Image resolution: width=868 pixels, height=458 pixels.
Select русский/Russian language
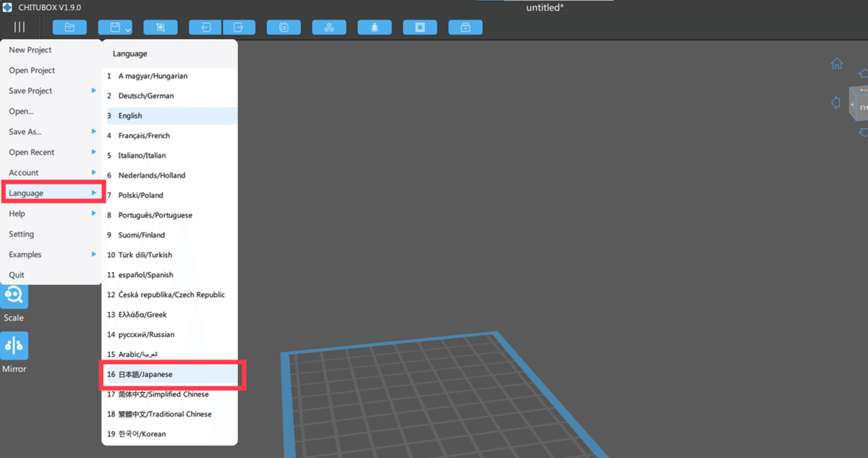point(170,334)
